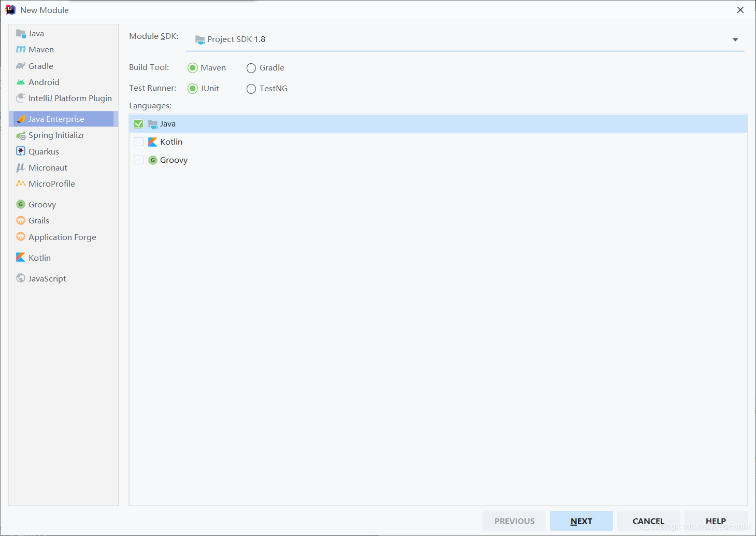756x536 pixels.
Task: Click the Kotlin icon in the sidebar
Action: tap(21, 257)
